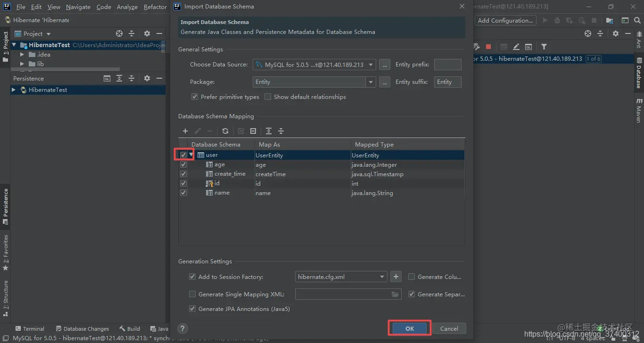The image size is (644, 343).
Task: Open the dialog help question mark
Action: click(x=183, y=328)
